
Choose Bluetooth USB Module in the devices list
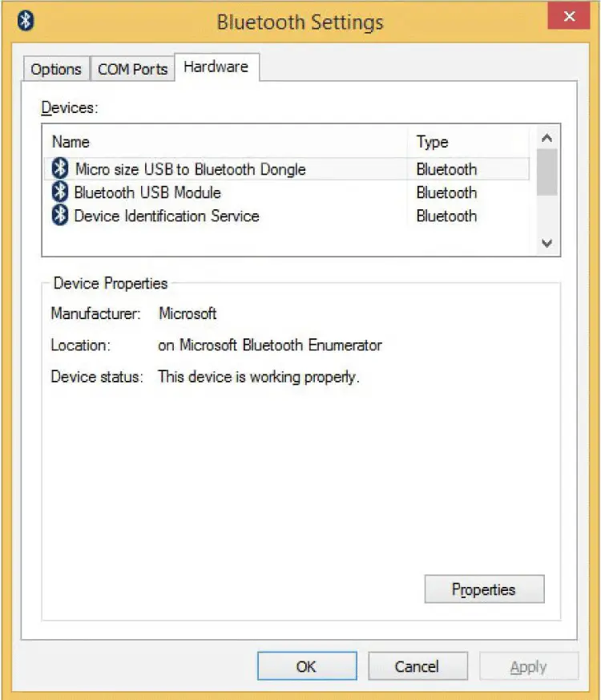coord(147,192)
